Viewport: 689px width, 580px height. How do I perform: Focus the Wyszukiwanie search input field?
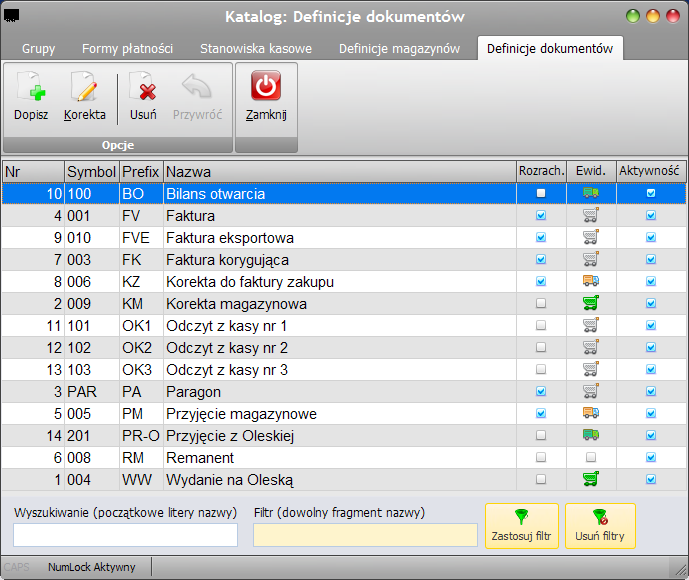pos(125,535)
